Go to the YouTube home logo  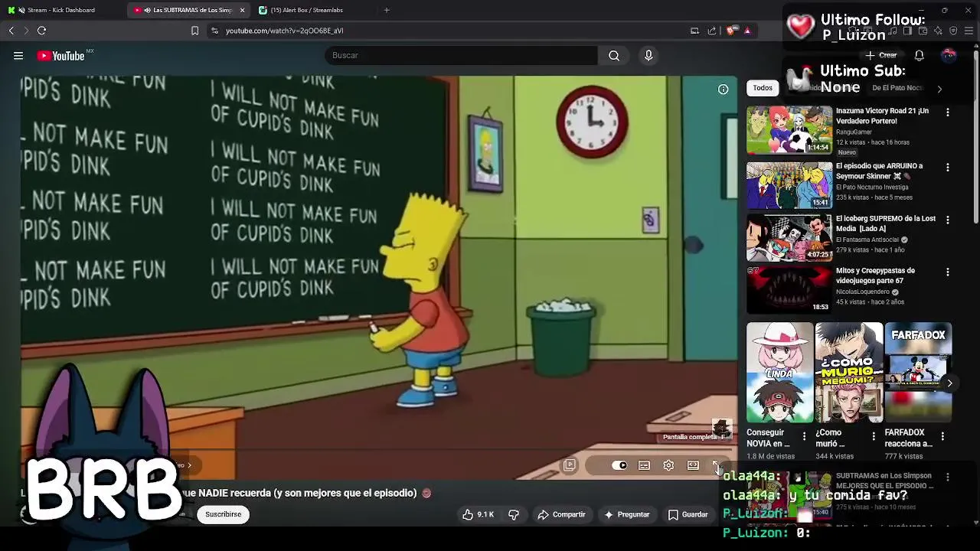[61, 55]
